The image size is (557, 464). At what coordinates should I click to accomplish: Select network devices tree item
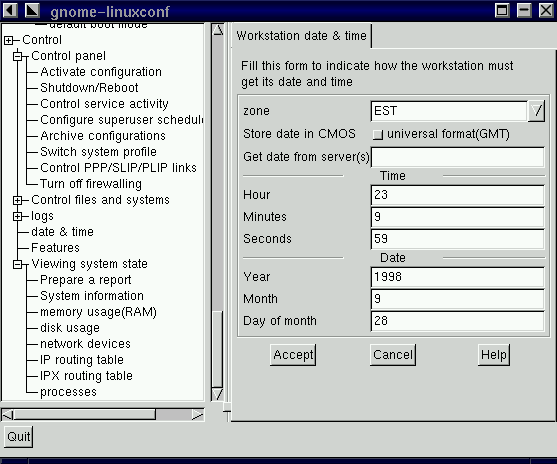[86, 344]
